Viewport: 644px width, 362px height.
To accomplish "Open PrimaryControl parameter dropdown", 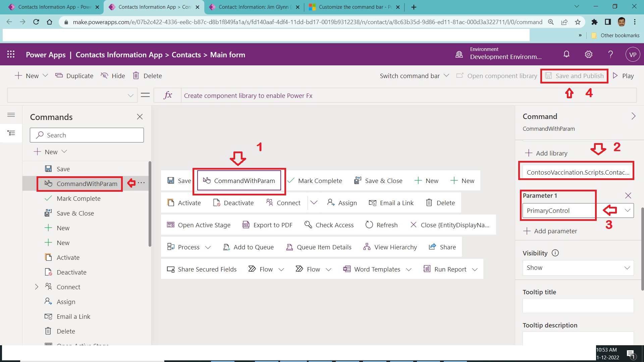I will [x=627, y=210].
